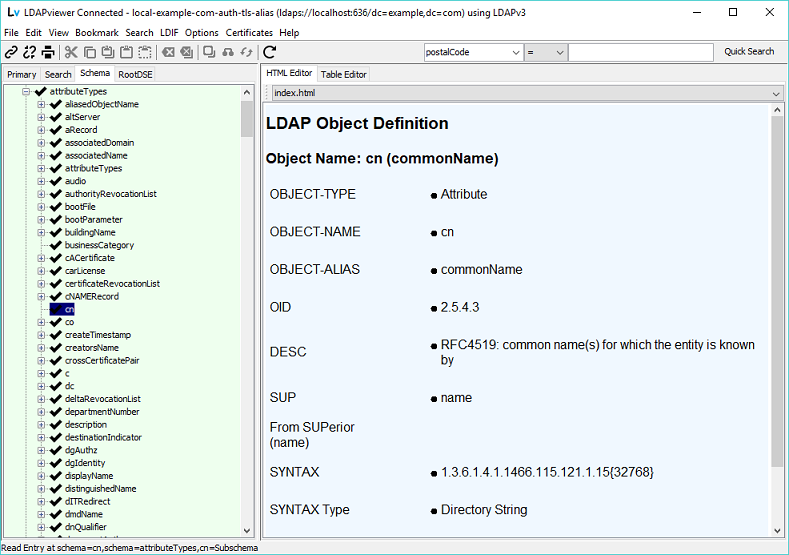Click the Quick Search text field
This screenshot has width=789, height=555.
[x=641, y=52]
